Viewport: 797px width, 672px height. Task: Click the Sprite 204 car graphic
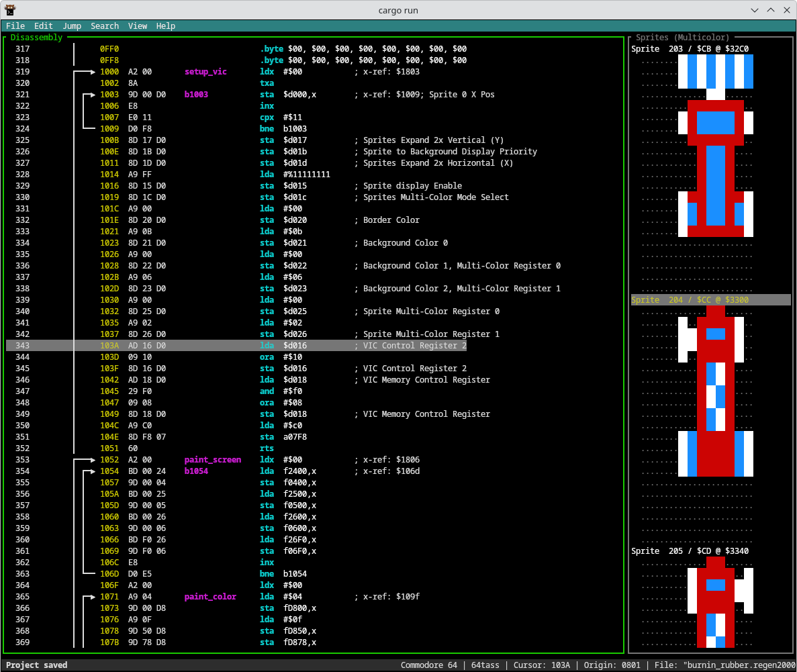(715, 391)
